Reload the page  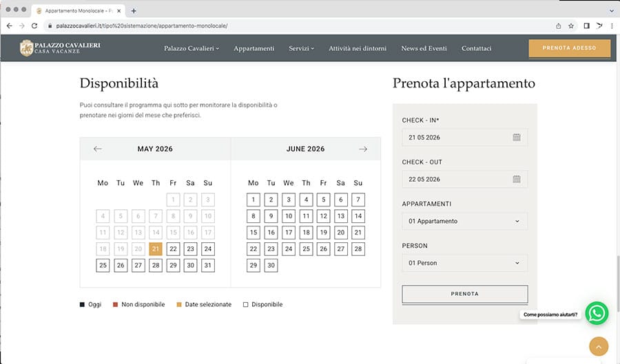(34, 25)
